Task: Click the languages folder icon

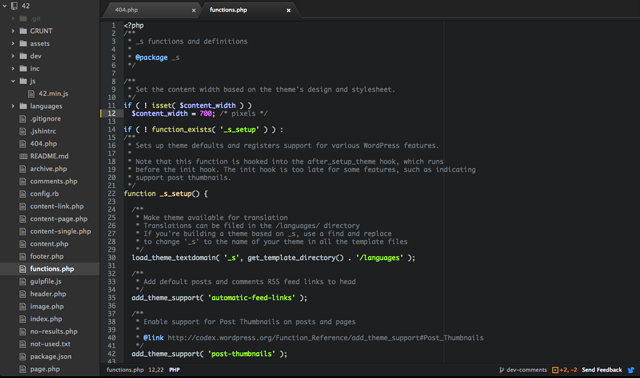Action: 23,106
